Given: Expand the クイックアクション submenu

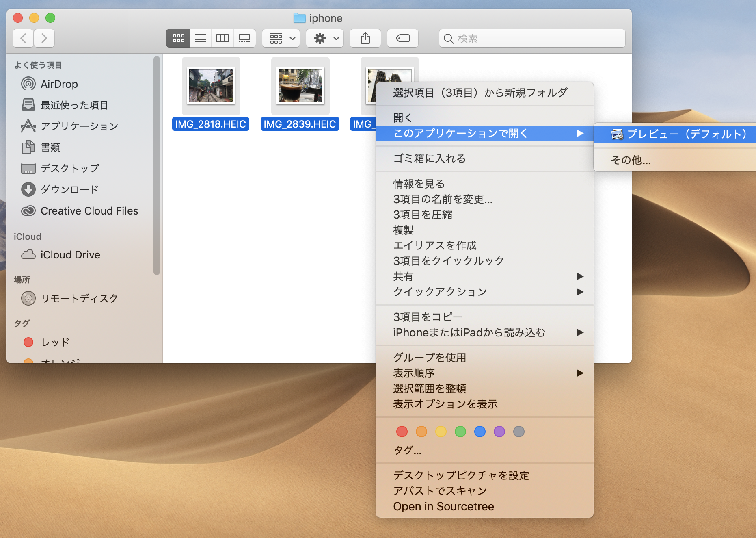Looking at the screenshot, I should 485,292.
